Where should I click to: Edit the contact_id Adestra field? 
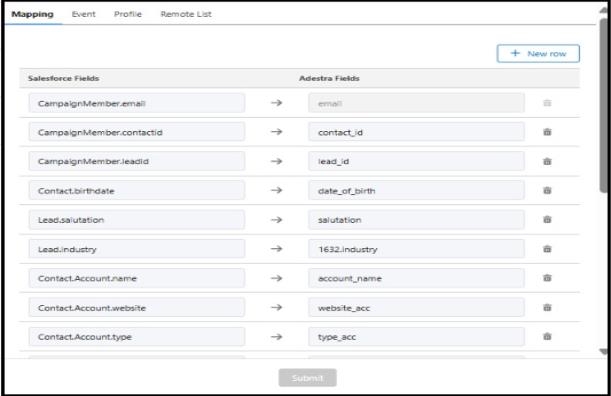pos(416,132)
